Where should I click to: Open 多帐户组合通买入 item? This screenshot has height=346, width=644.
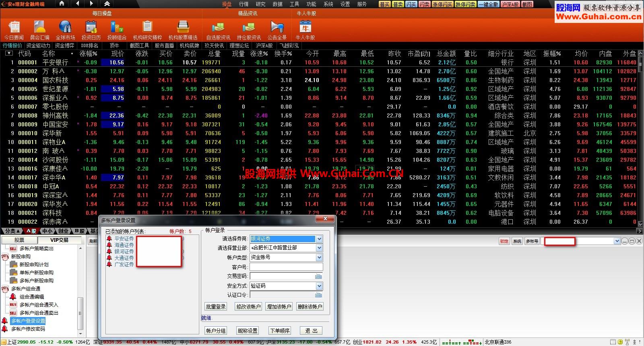(39, 305)
